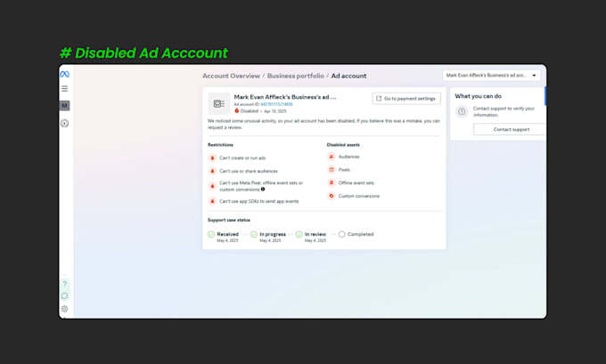Click Can't use app SDKs text
Image resolution: width=606 pixels, height=364 pixels.
(x=259, y=201)
